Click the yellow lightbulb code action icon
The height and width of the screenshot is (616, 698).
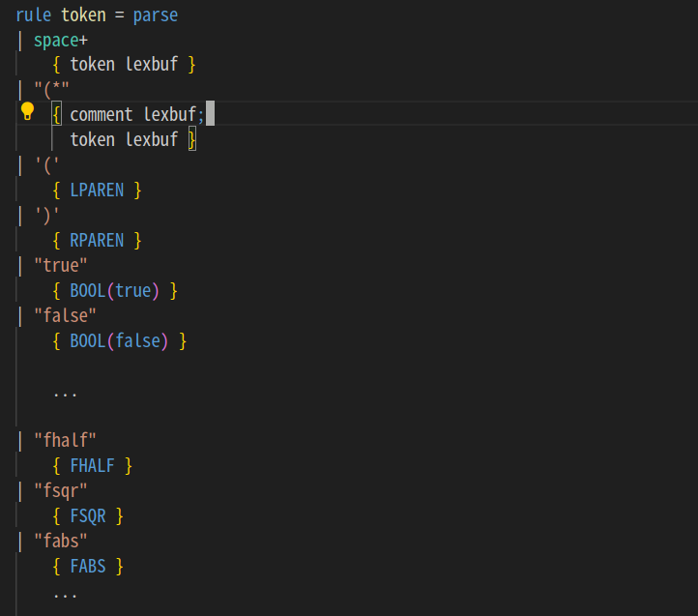point(28,112)
